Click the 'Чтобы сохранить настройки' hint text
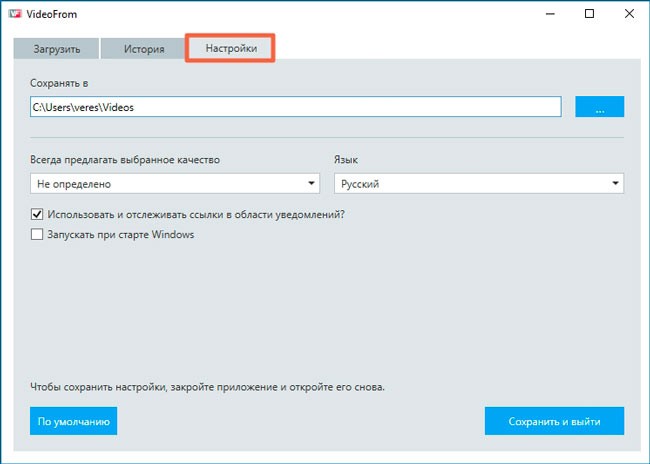 click(x=207, y=387)
